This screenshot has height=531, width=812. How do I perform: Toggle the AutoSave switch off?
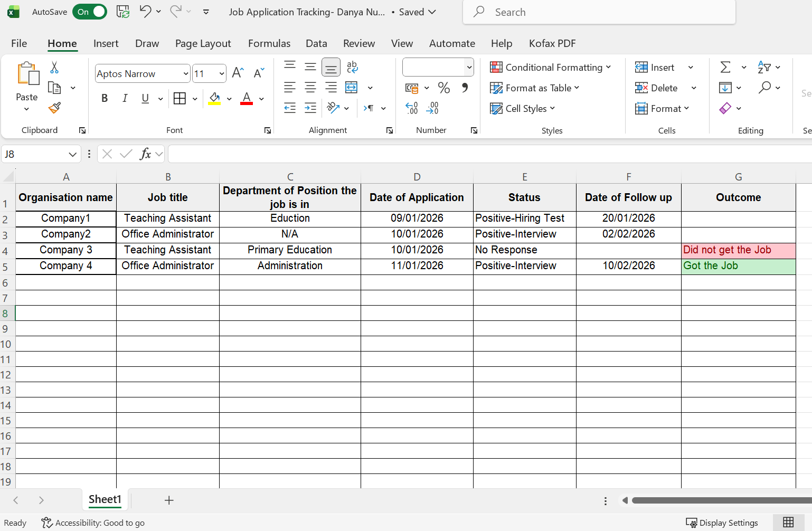(x=90, y=12)
